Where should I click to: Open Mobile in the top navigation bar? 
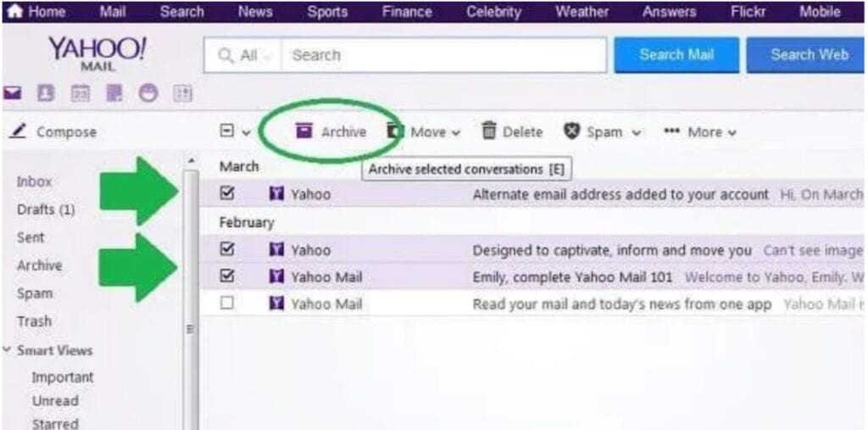(x=820, y=12)
